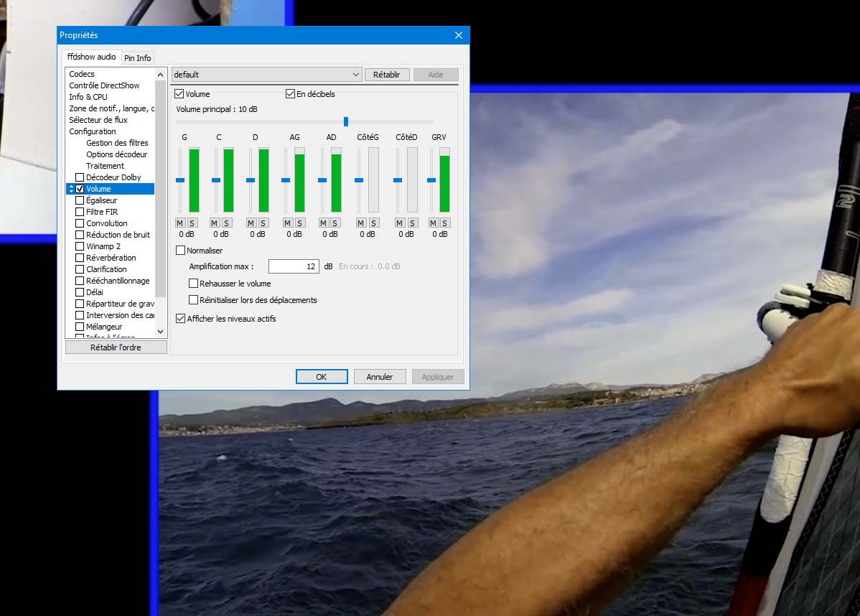Switch to the ffdshow audio tab
This screenshot has width=860, height=616.
coord(92,57)
